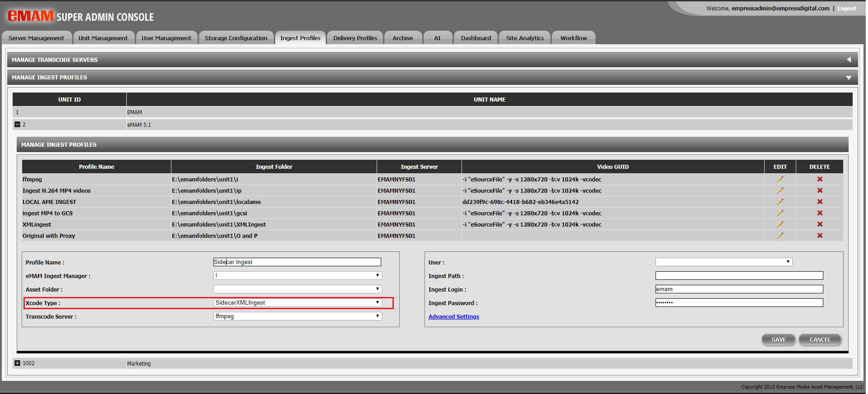Open Site Analytics tab
This screenshot has height=394, width=868.
pyautogui.click(x=525, y=38)
